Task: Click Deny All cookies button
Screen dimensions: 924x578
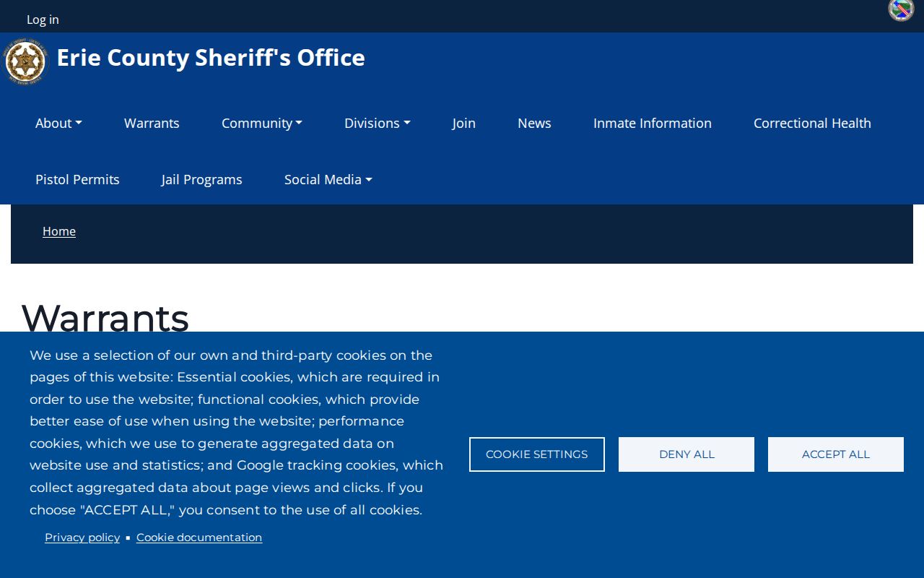Action: (687, 454)
